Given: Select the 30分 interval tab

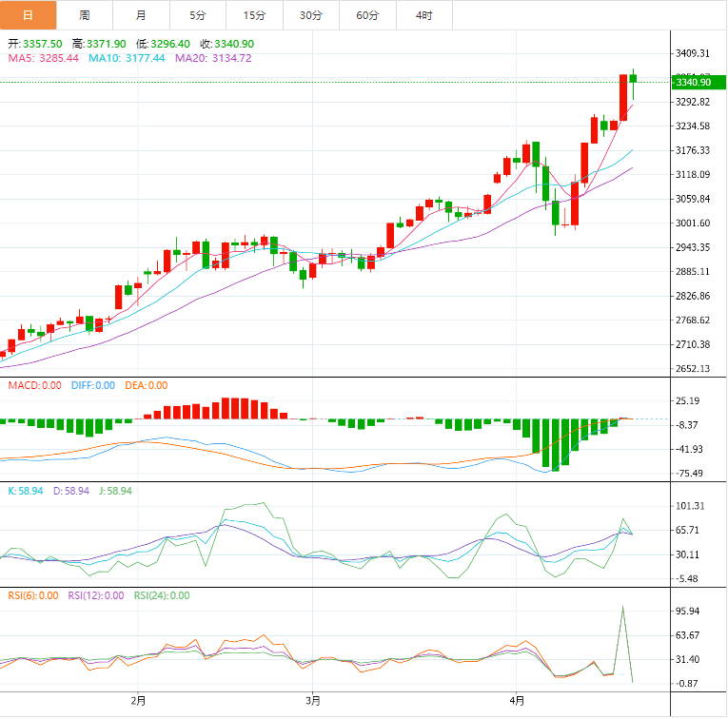Looking at the screenshot, I should click(310, 15).
